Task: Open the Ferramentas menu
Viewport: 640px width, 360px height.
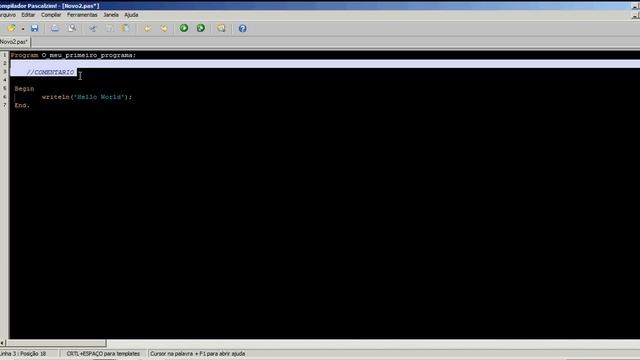Action: 82,15
